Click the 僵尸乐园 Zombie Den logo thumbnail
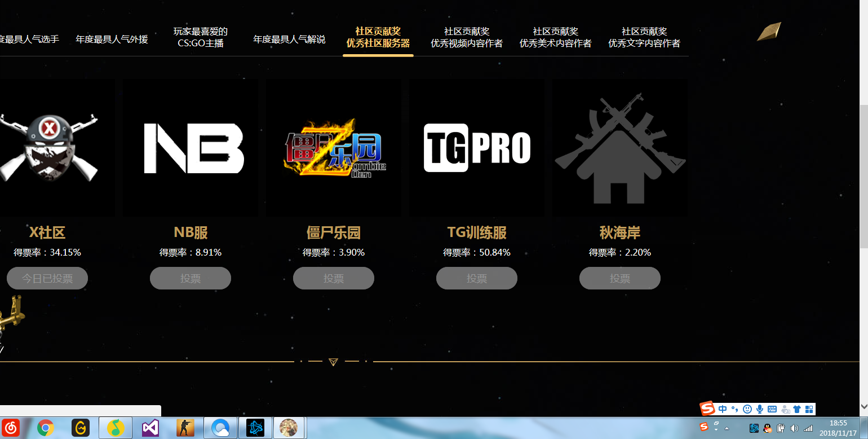Image resolution: width=868 pixels, height=439 pixels. point(334,148)
